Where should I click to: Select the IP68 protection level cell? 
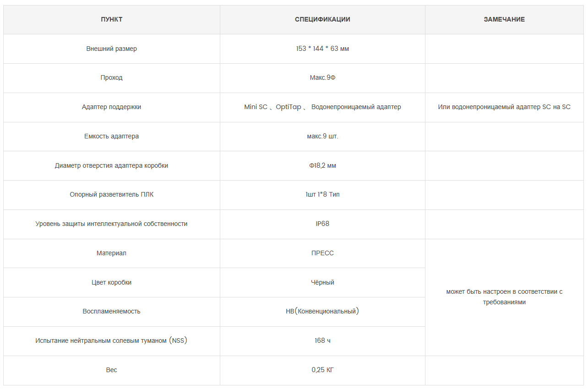322,224
